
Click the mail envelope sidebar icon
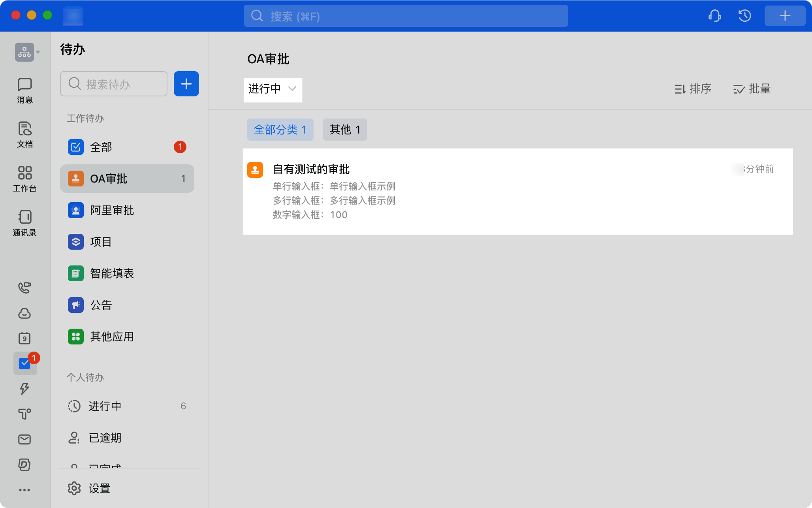pyautogui.click(x=24, y=439)
